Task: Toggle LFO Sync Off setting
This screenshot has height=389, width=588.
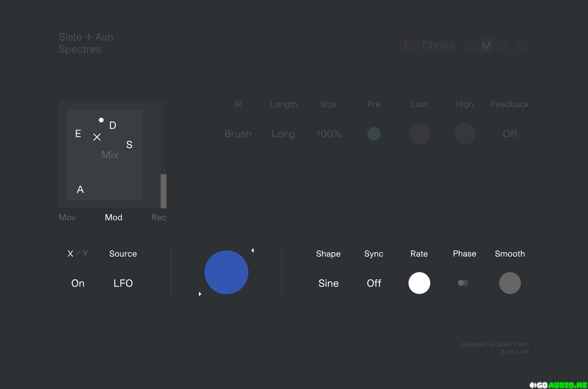Action: tap(374, 283)
